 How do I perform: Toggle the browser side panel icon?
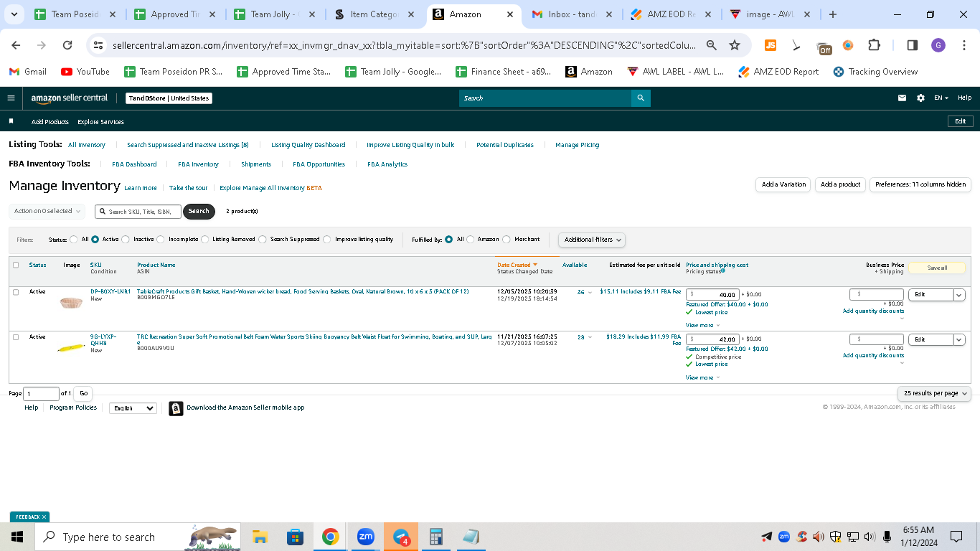coord(913,45)
